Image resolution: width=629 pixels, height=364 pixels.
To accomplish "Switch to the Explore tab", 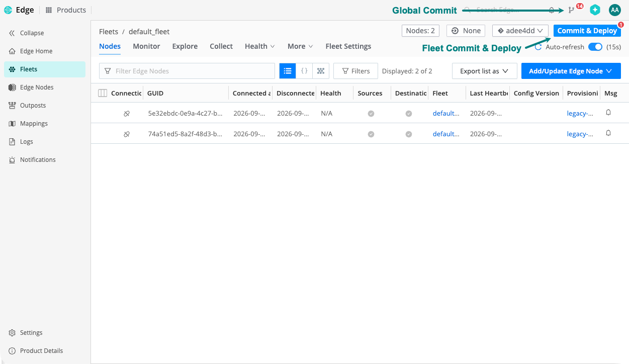I will [185, 46].
